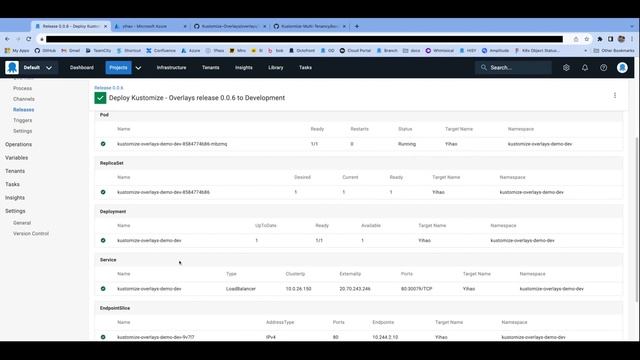Screen dimensions: 640x360
Task: Select the ReplicaSet name kustomize-overlays-demo-dev-8584774686
Action: (163, 192)
